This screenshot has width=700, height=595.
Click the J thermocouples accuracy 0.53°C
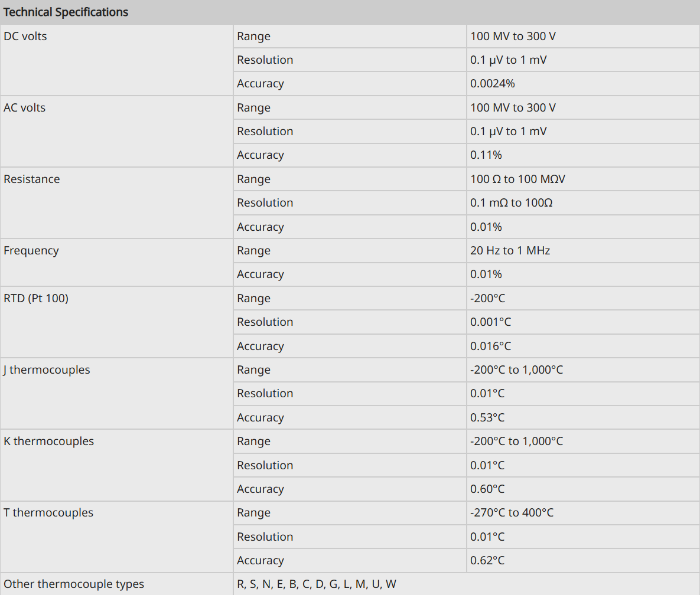click(x=487, y=417)
